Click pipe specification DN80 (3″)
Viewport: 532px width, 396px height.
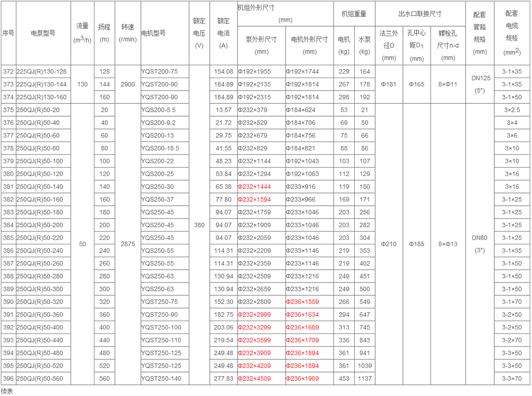pos(480,244)
